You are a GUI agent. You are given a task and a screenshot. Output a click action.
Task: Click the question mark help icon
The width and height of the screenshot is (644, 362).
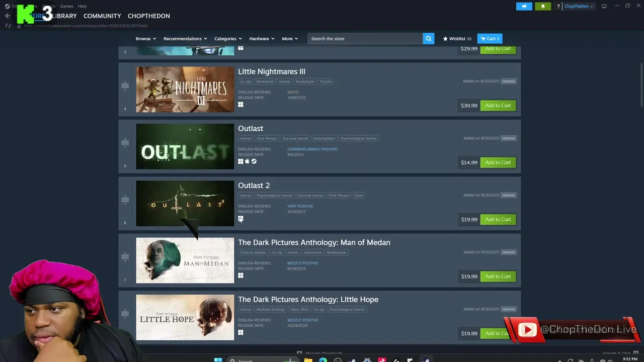558,7
